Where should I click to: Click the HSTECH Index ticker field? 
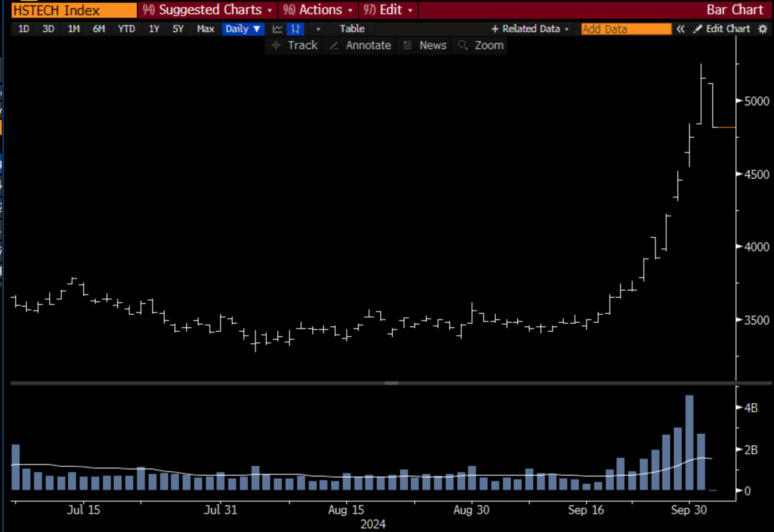74,10
